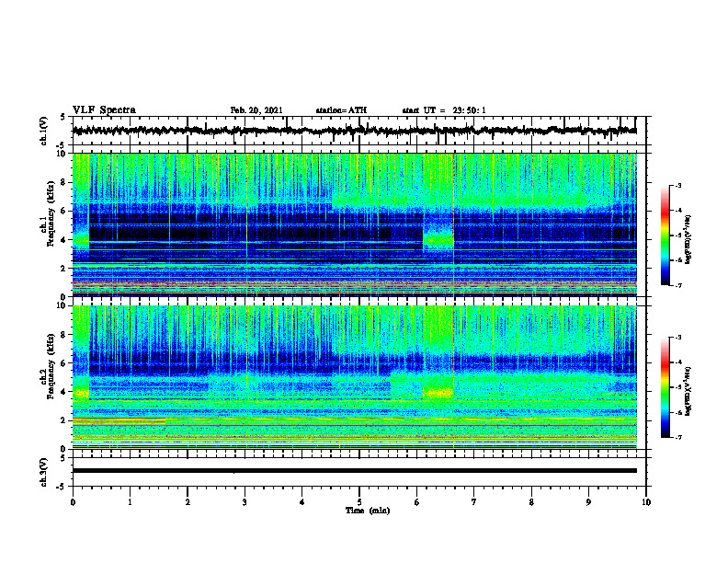
Task: Click the ch.2 color bar PSD unit label
Action: coord(688,391)
